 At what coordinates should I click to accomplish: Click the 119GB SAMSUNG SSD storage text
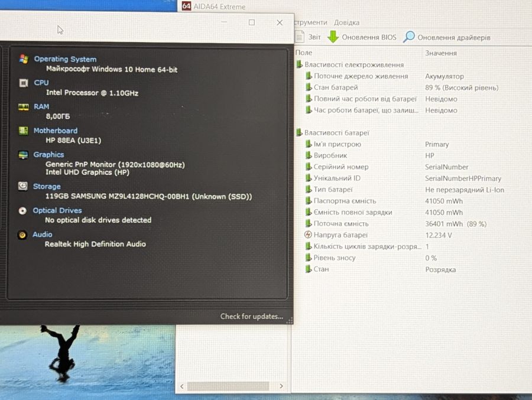[148, 196]
